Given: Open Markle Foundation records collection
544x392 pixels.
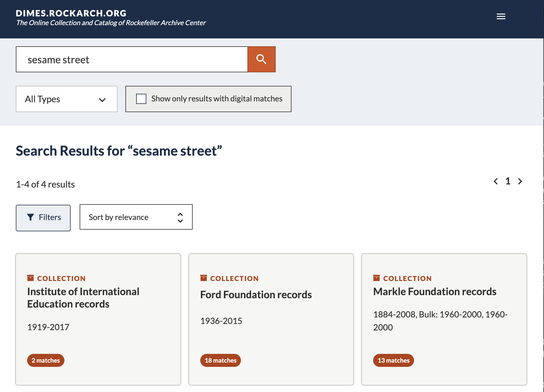Looking at the screenshot, I should pyautogui.click(x=435, y=291).
